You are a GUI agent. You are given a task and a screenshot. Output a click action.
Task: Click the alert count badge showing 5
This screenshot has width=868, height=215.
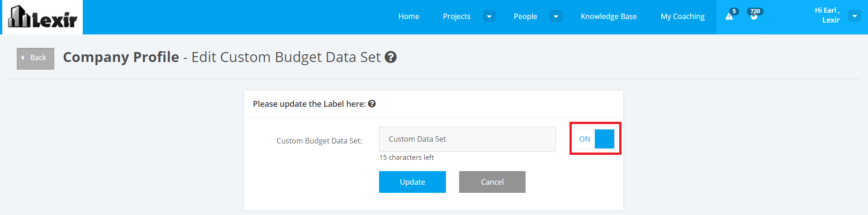tap(734, 11)
